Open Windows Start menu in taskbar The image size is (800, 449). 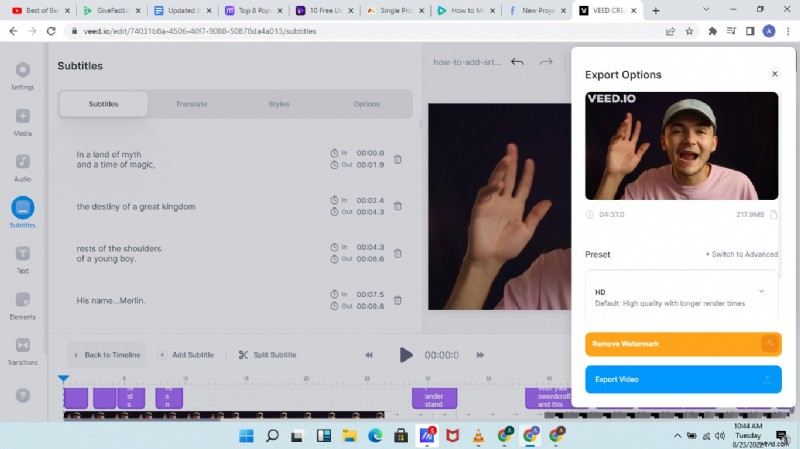click(244, 435)
